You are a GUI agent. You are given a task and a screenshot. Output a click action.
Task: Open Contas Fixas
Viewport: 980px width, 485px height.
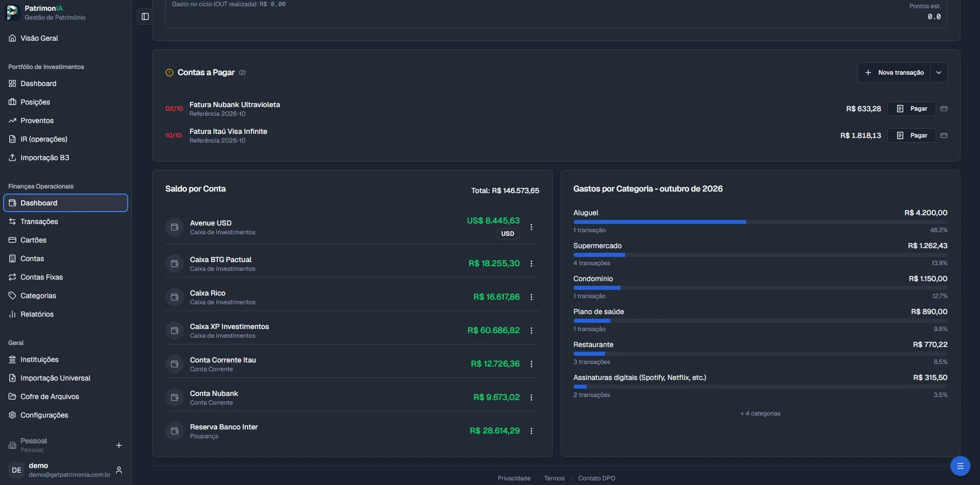point(65,277)
